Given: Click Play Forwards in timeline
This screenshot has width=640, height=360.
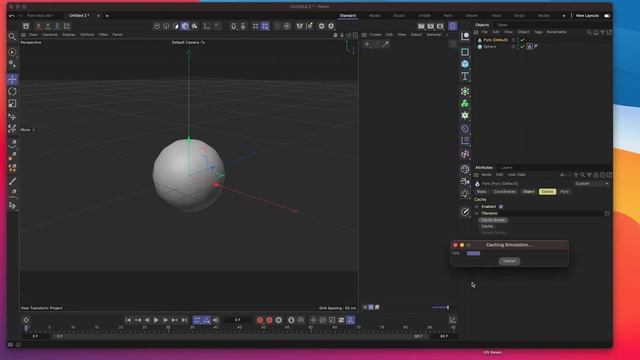Looking at the screenshot, I should 156,320.
